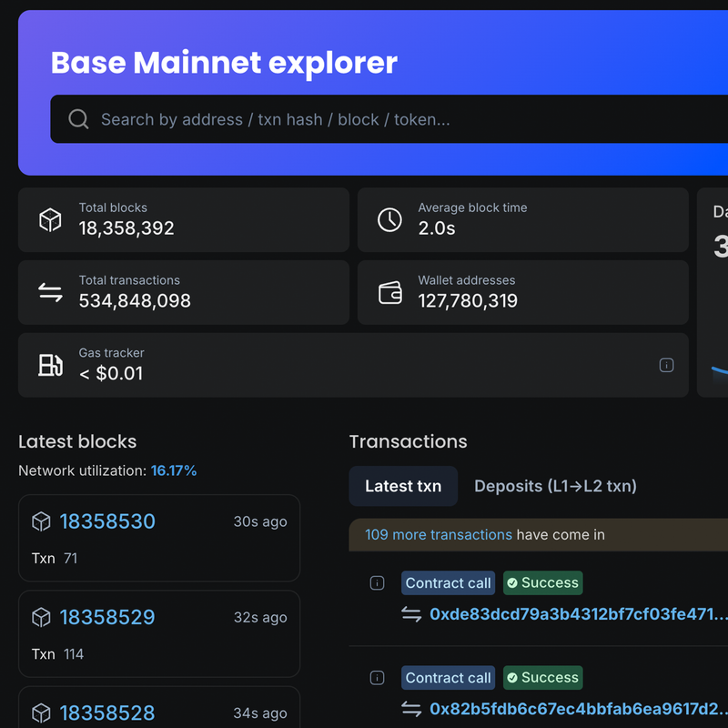Switch to the Latest txn tab

coord(403,486)
